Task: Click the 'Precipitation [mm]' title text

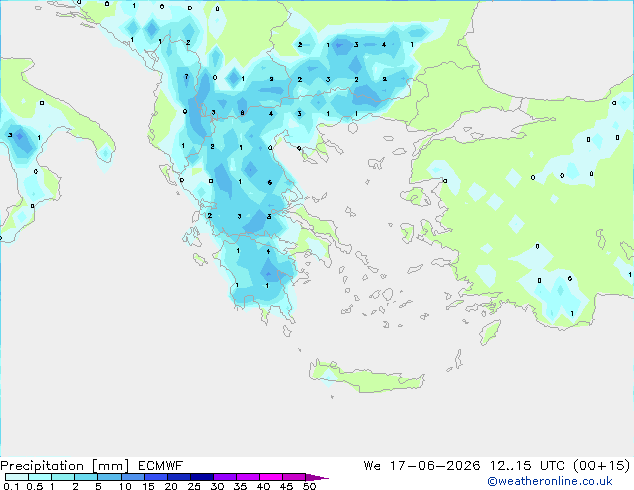Action: pos(65,466)
